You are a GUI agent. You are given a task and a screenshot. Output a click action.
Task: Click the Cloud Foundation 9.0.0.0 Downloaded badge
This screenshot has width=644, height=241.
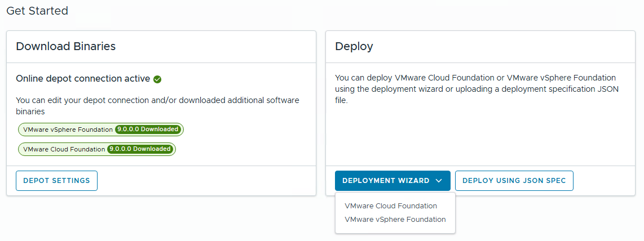click(x=140, y=149)
